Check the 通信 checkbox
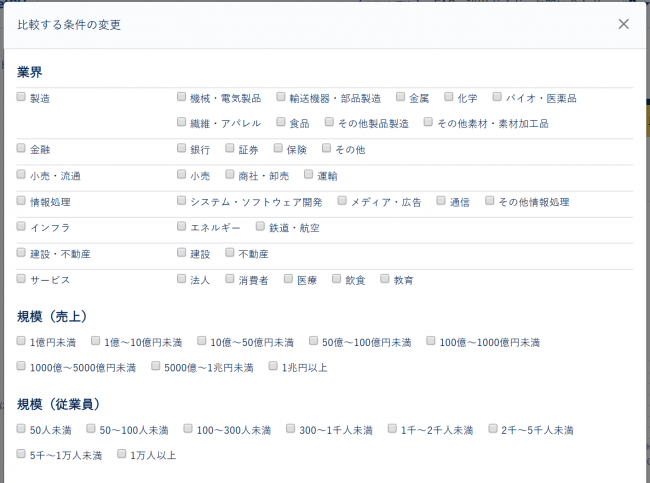 coord(441,201)
